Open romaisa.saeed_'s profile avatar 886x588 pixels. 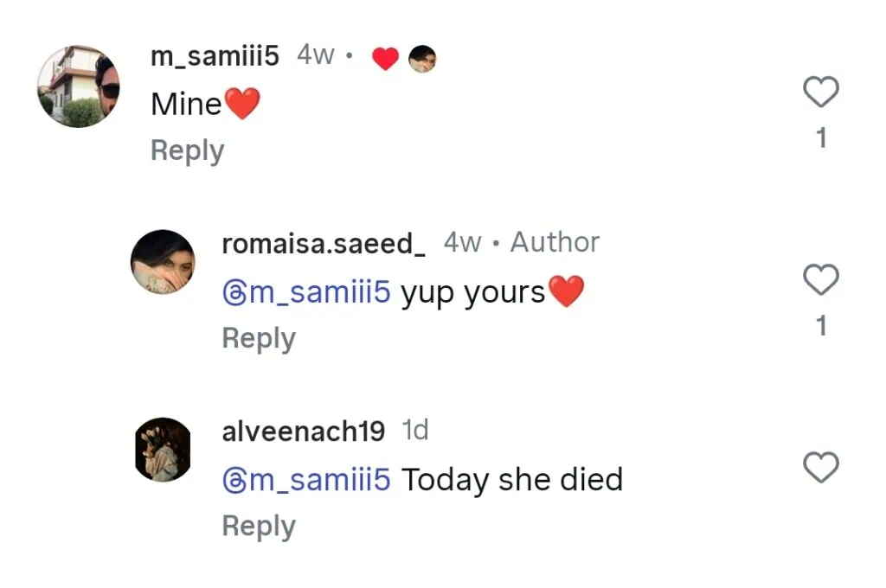click(x=163, y=262)
